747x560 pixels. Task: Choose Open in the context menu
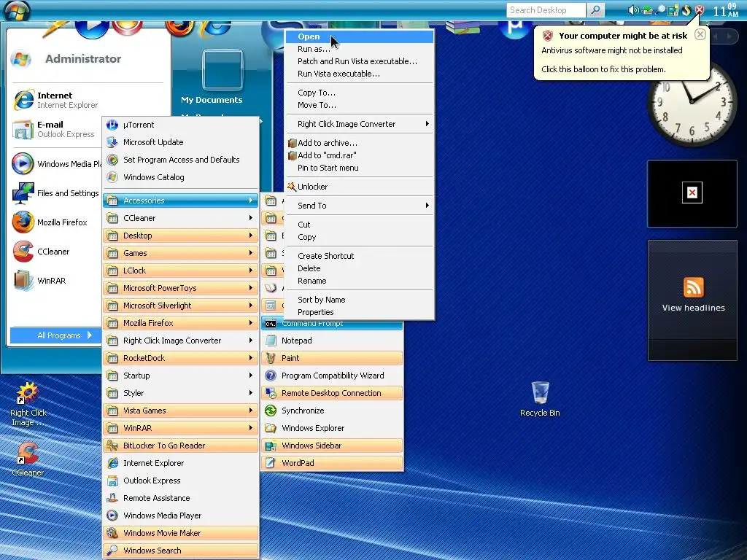360,36
